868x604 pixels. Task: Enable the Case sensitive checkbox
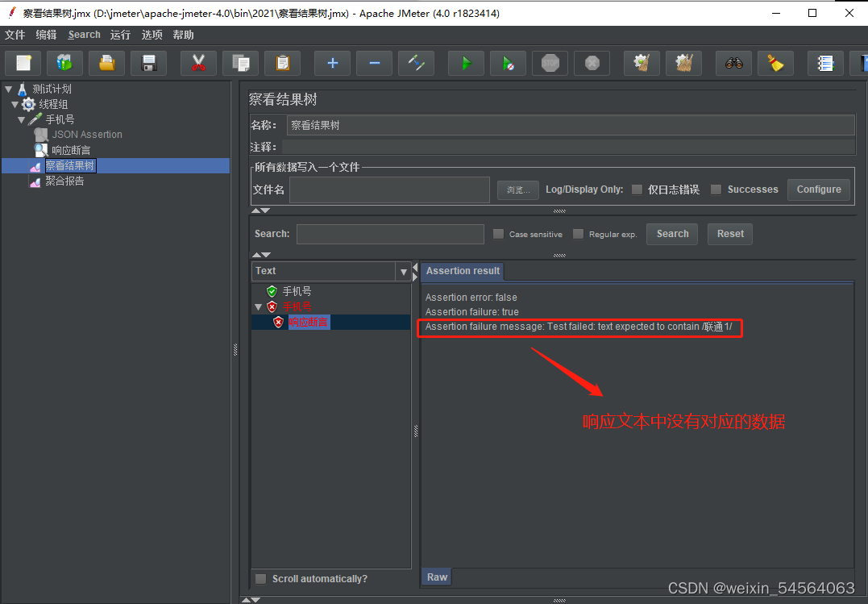click(x=498, y=234)
